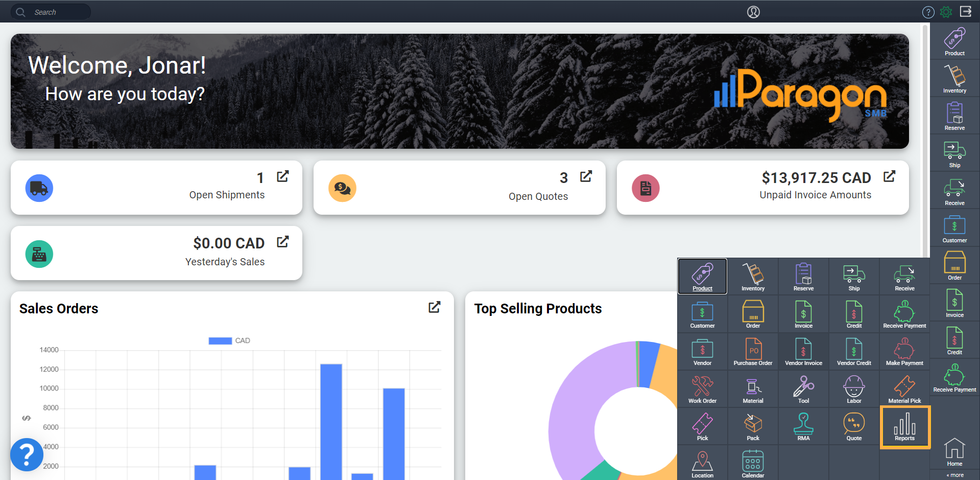Open the Location module
Screen dimensions: 980x480
tap(702, 464)
